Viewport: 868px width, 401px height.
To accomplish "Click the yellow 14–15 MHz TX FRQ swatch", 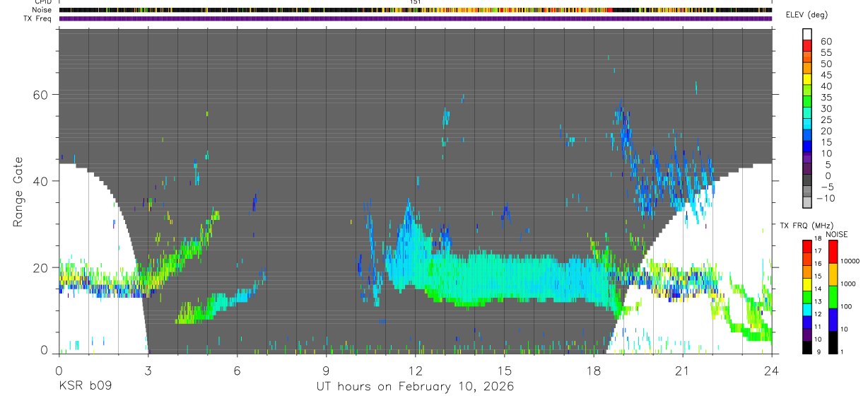I will click(x=808, y=284).
